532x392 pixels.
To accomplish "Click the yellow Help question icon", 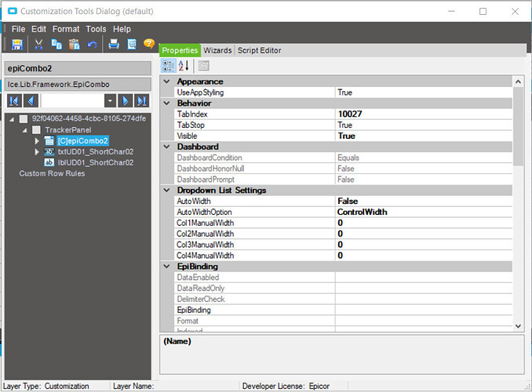I will 149,43.
